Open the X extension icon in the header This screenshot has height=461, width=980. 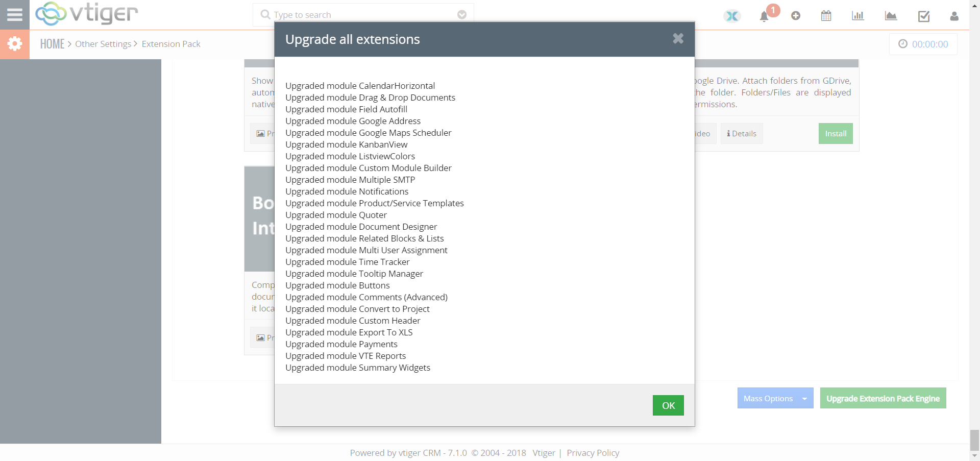[x=732, y=16]
